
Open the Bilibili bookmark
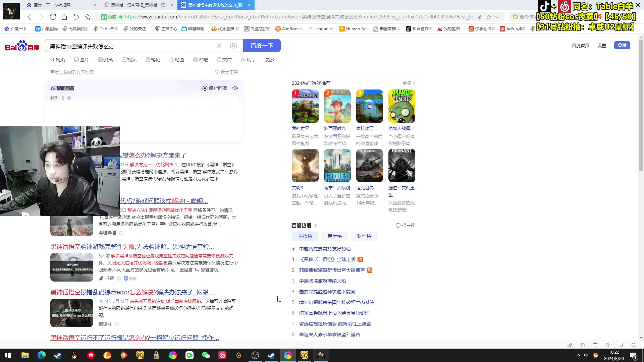pyautogui.click(x=194, y=29)
